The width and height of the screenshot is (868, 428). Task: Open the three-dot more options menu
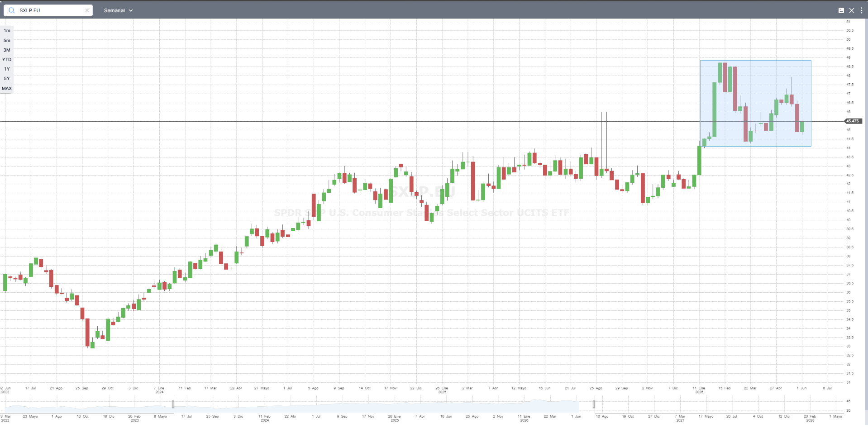pyautogui.click(x=862, y=10)
